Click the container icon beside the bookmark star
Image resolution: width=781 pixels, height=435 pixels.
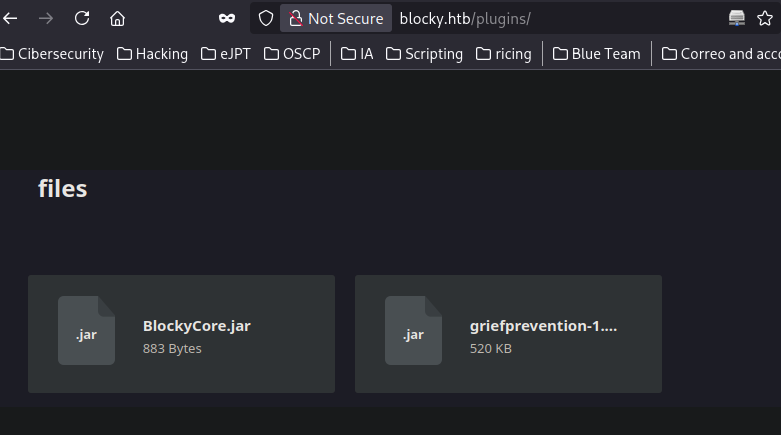coord(737,19)
